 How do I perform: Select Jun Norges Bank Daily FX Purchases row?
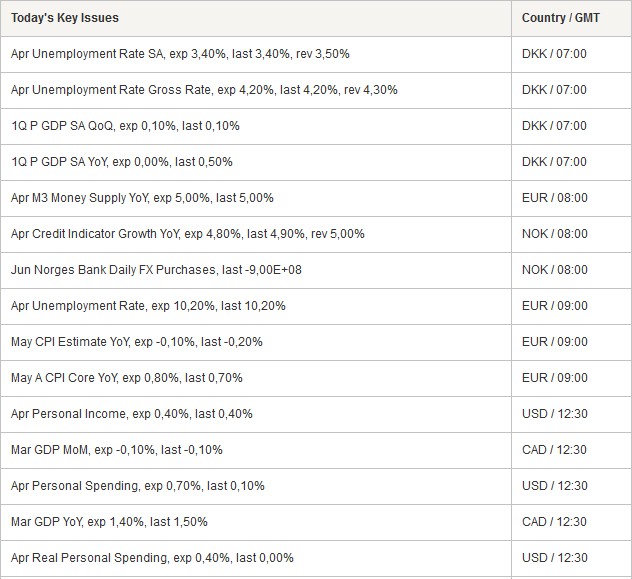pos(316,270)
